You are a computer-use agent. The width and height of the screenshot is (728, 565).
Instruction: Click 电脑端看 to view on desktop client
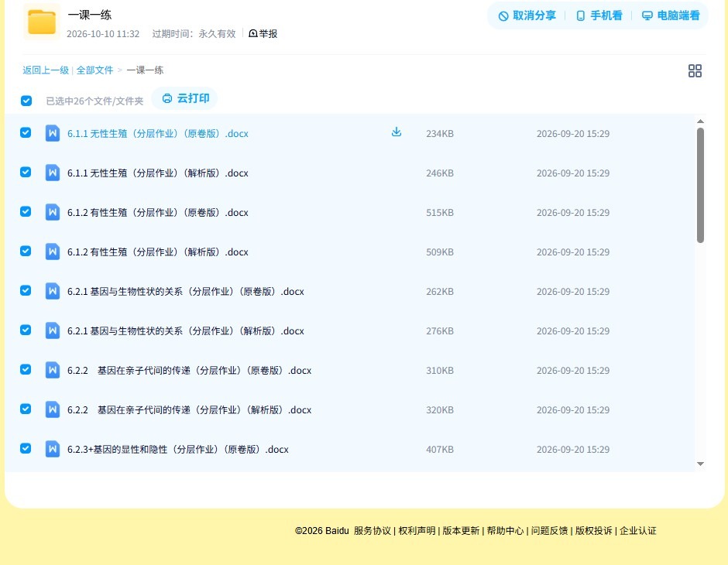coord(671,15)
